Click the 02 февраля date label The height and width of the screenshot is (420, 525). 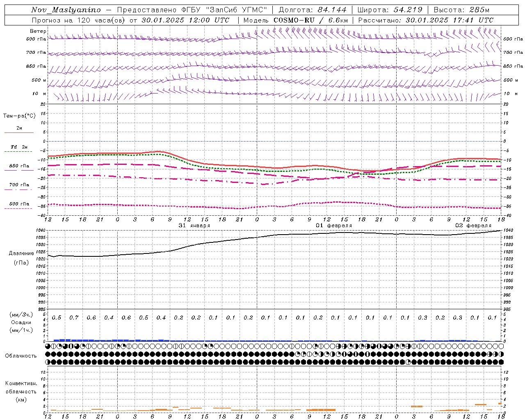473,226
